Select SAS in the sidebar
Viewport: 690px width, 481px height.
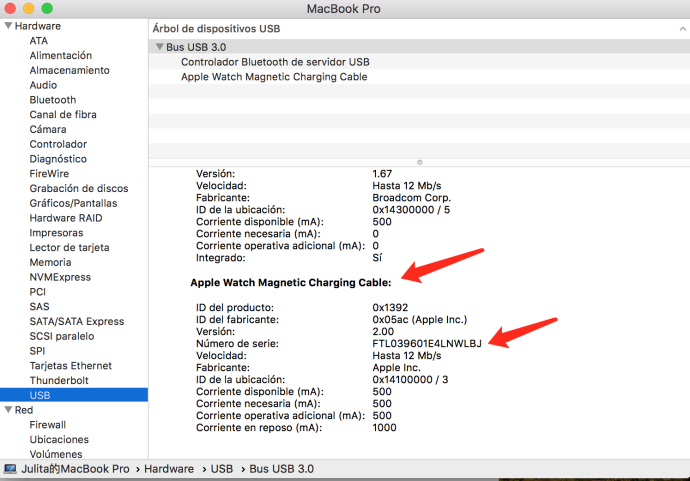pos(39,307)
